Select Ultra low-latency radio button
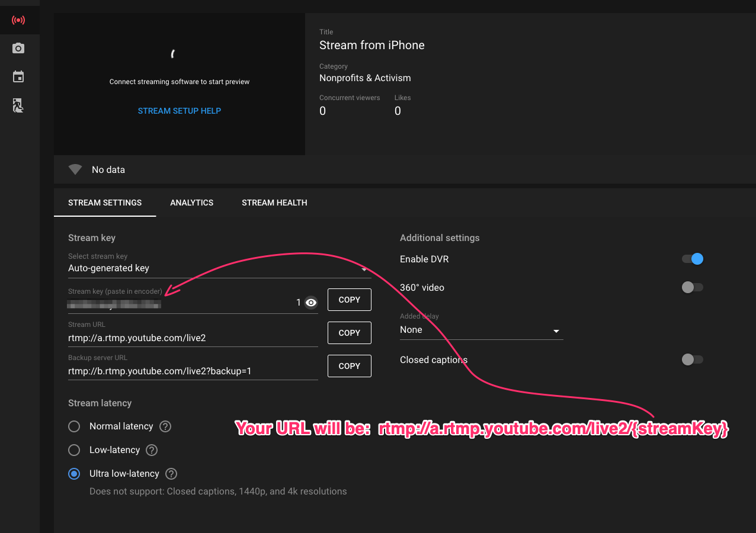Image resolution: width=756 pixels, height=533 pixels. [74, 474]
